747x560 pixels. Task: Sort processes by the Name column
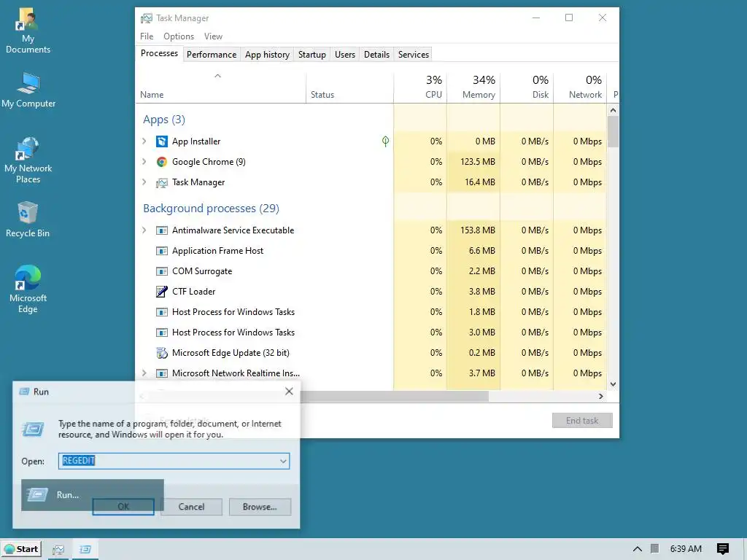(220, 87)
